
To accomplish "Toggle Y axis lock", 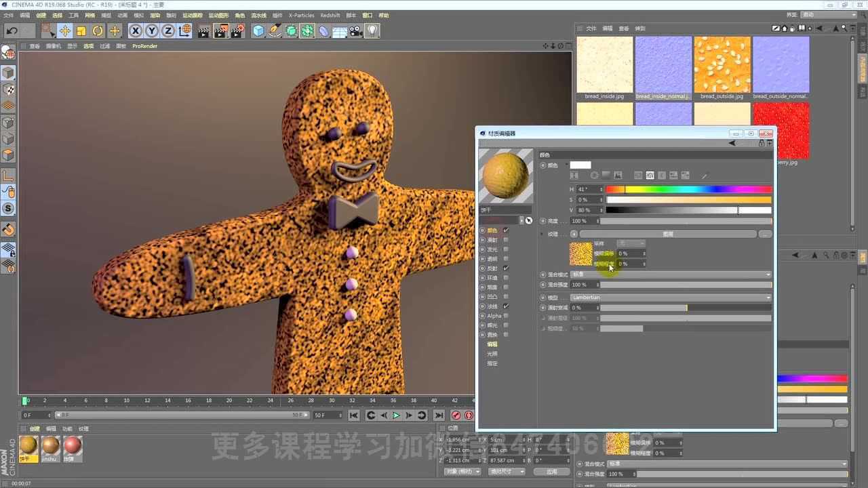I will [151, 30].
